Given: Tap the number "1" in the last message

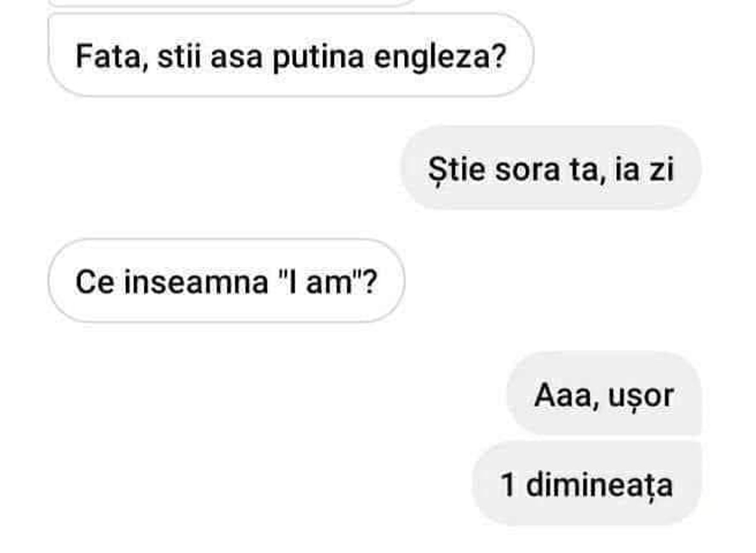Looking at the screenshot, I should (508, 484).
